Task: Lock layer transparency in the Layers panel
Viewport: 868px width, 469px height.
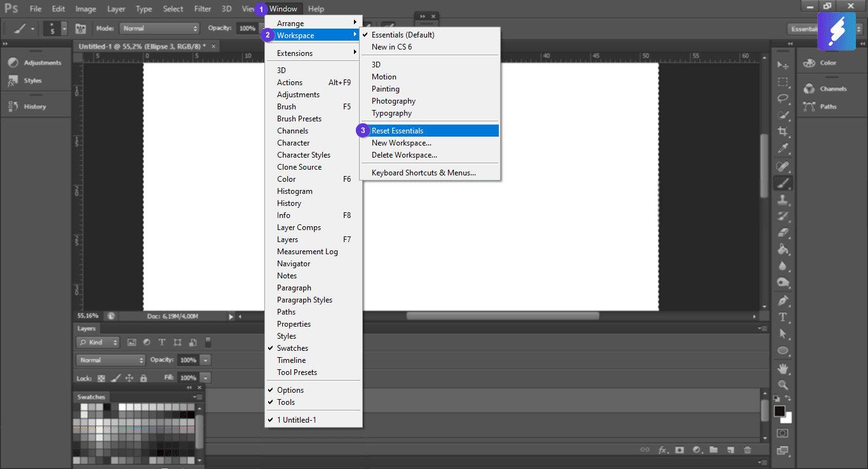Action: pos(100,377)
